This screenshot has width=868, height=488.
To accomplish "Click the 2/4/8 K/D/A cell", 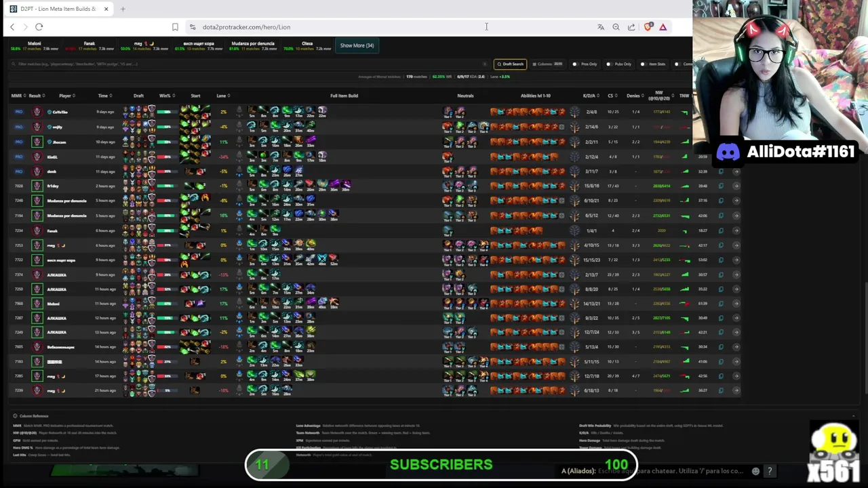I will coord(592,112).
